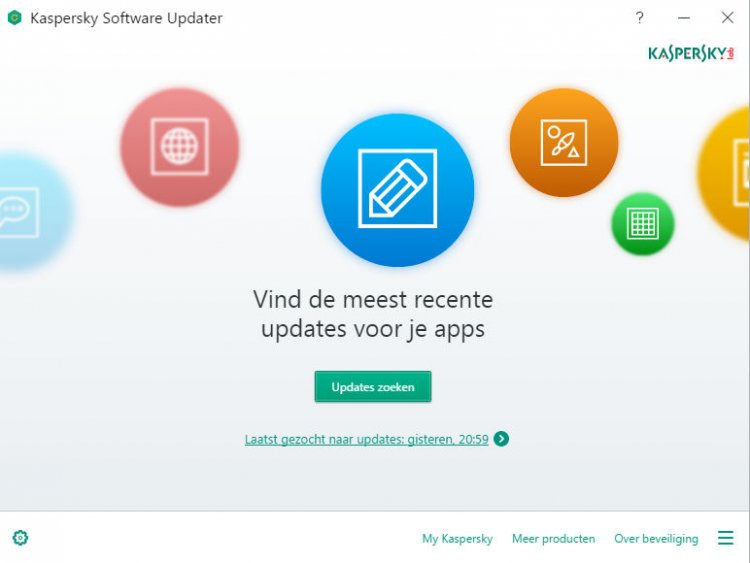Click the green arrow next to last-search link
The image size is (750, 563).
[501, 439]
